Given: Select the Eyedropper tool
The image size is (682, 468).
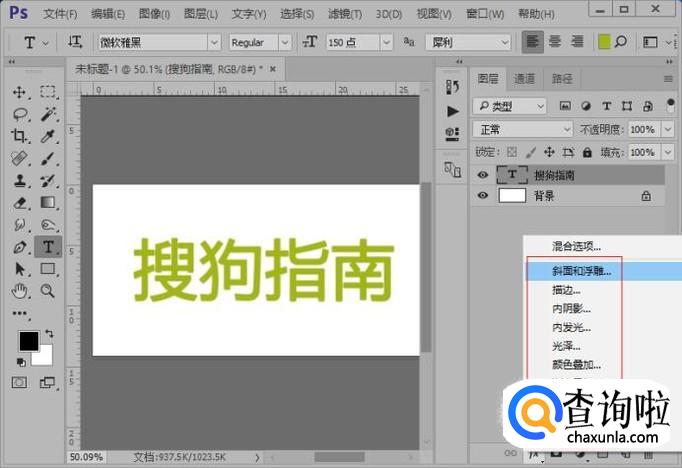Looking at the screenshot, I should (48, 136).
